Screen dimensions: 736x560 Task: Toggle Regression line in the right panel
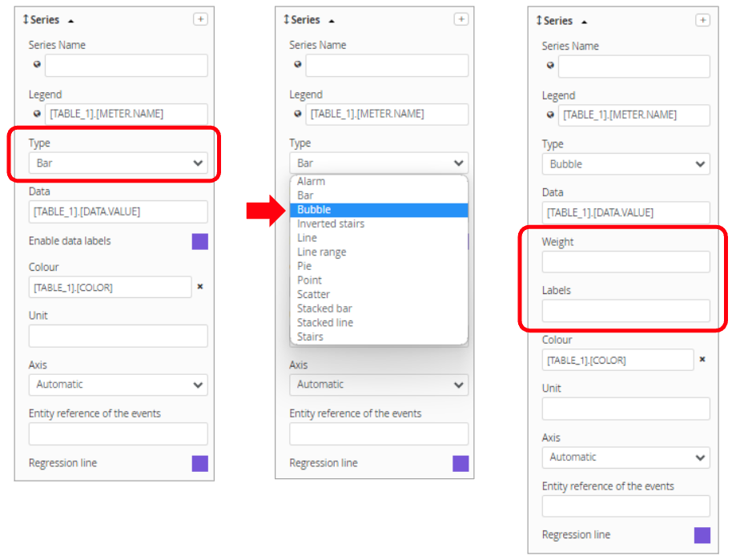coord(702,535)
